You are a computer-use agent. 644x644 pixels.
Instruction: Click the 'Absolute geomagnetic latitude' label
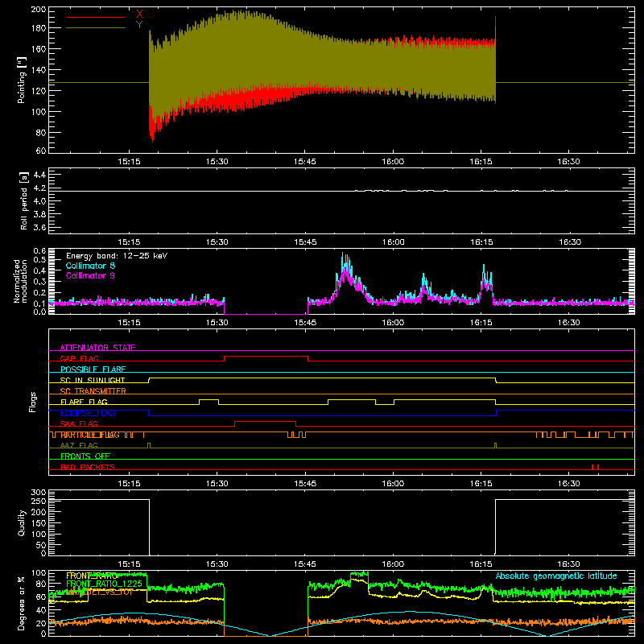point(556,576)
